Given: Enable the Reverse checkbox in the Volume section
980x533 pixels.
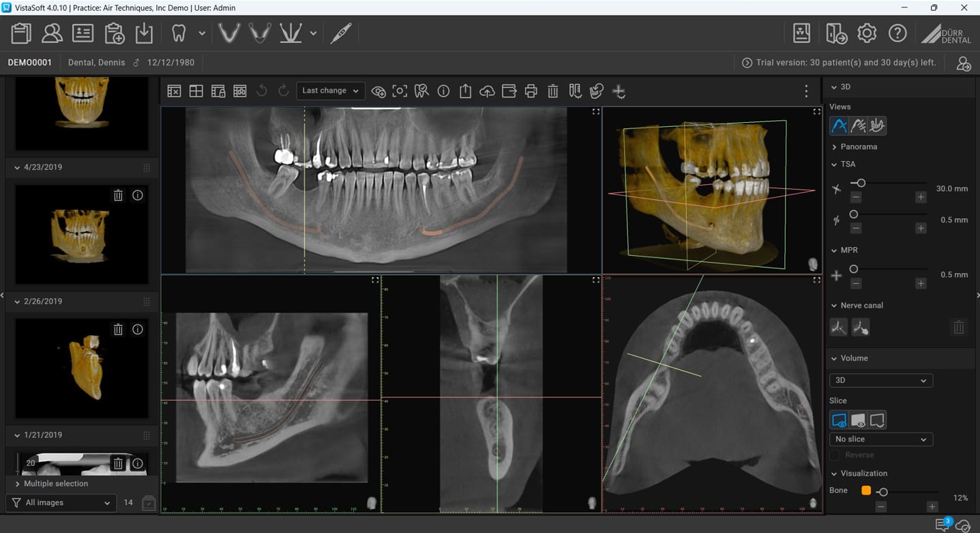Looking at the screenshot, I should click(x=835, y=455).
